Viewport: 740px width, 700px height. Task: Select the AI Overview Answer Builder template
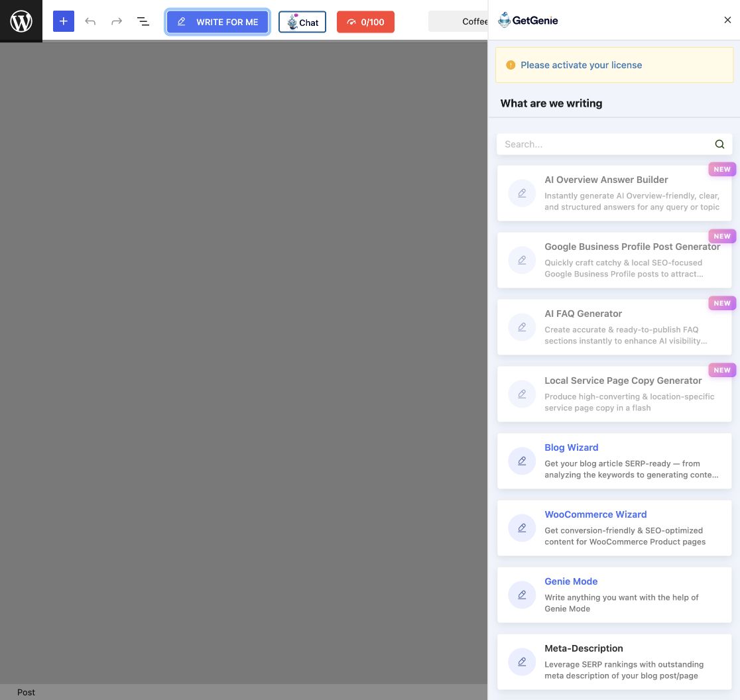615,194
